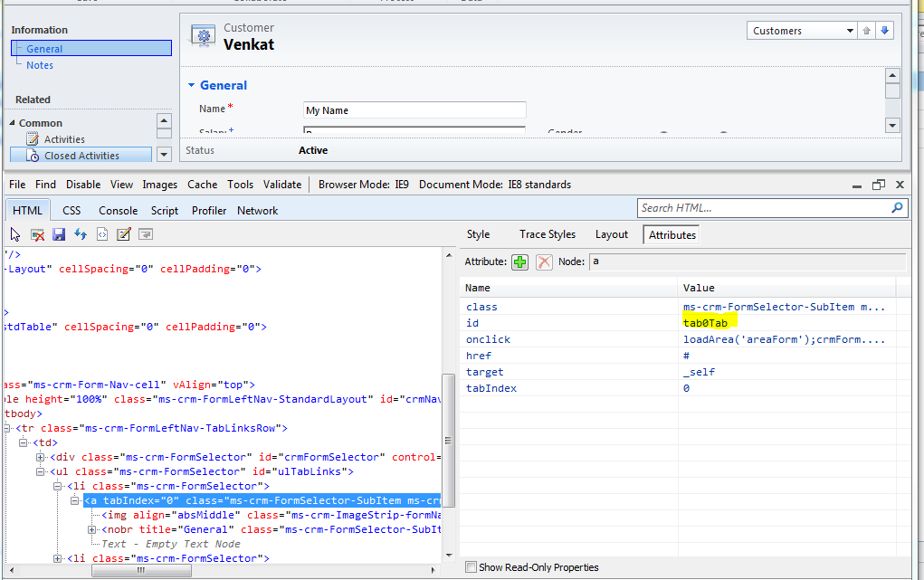
Task: Switch to the Profiler tab
Action: click(x=209, y=211)
